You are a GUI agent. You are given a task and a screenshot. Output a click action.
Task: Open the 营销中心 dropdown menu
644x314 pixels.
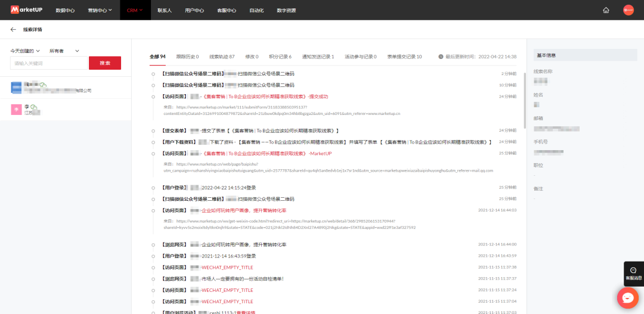coord(100,10)
